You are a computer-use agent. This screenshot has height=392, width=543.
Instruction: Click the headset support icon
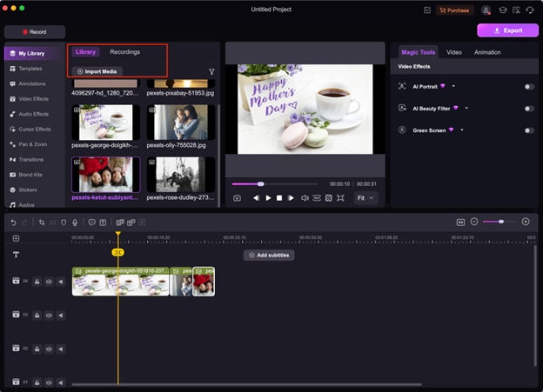(530, 10)
